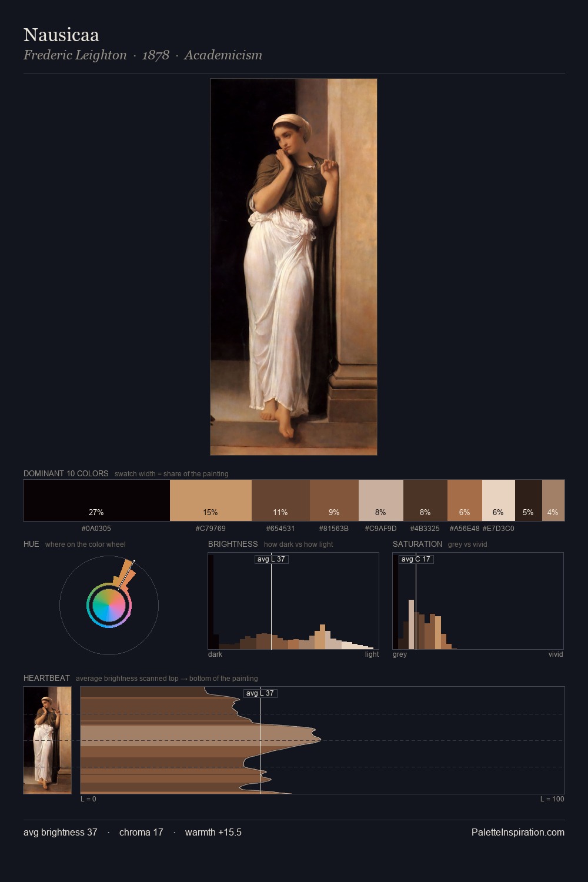The width and height of the screenshot is (588, 882).
Task: Click the HUE section heading
Action: tap(31, 544)
